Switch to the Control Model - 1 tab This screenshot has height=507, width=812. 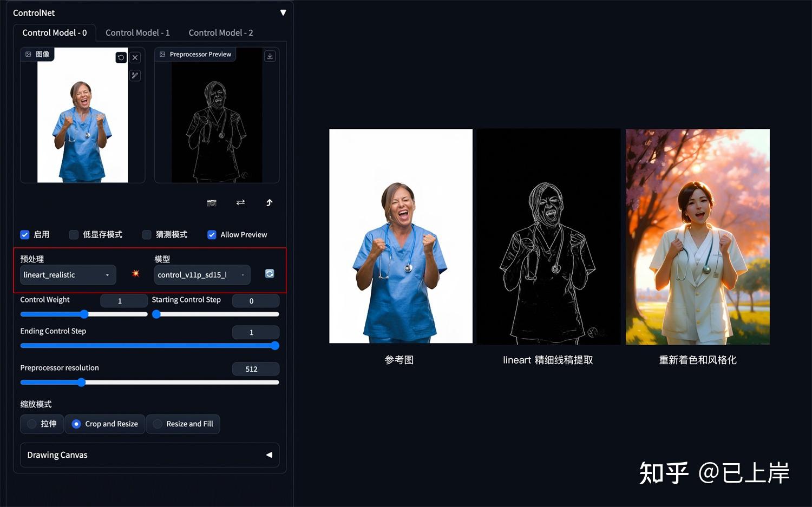137,32
